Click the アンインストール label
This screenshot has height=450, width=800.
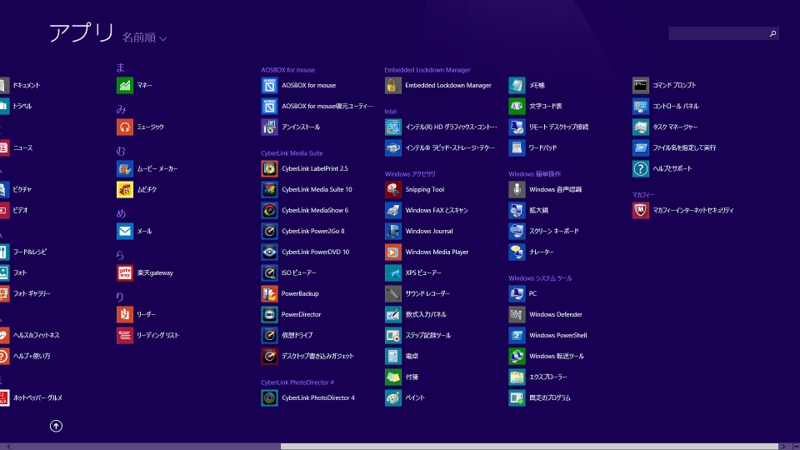[x=301, y=127]
